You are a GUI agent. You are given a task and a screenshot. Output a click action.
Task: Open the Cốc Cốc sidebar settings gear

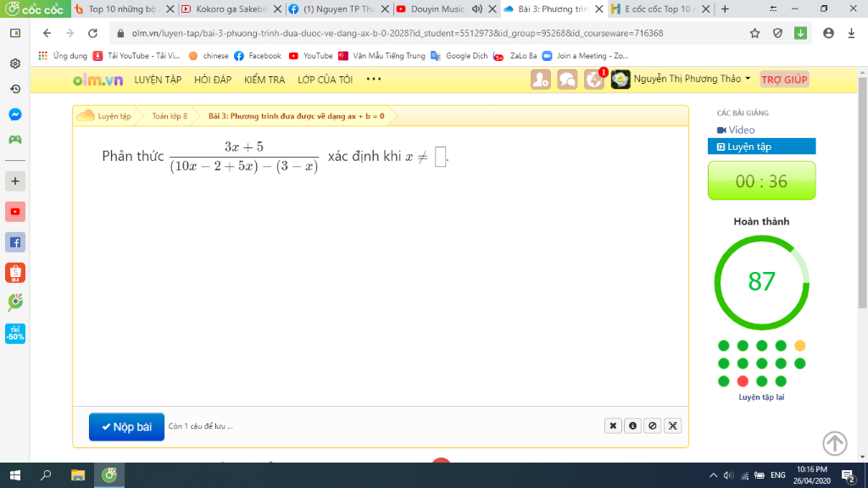(15, 64)
